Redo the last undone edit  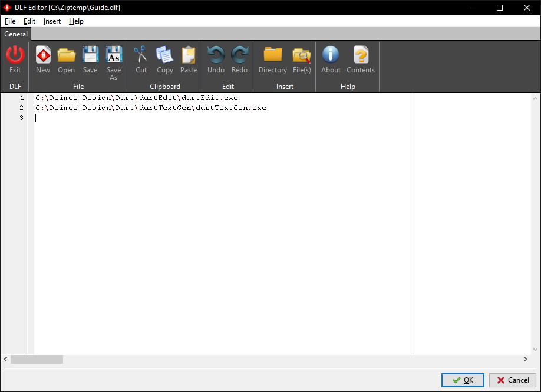239,55
